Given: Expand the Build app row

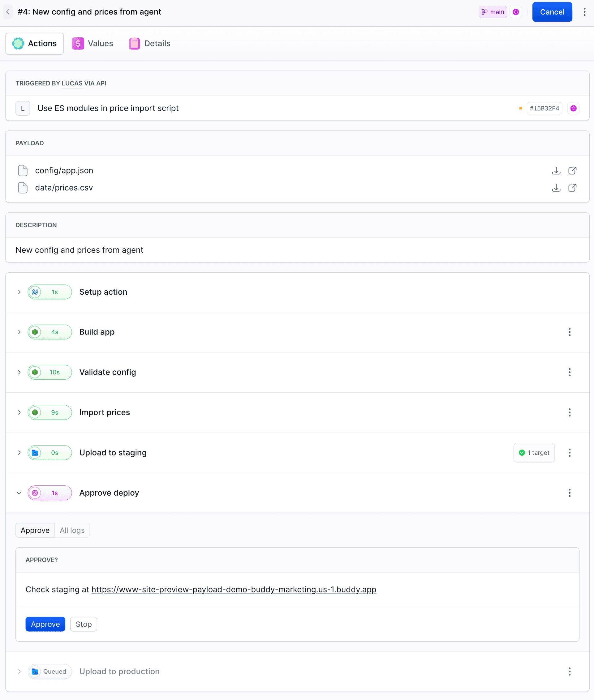Looking at the screenshot, I should click(x=19, y=332).
